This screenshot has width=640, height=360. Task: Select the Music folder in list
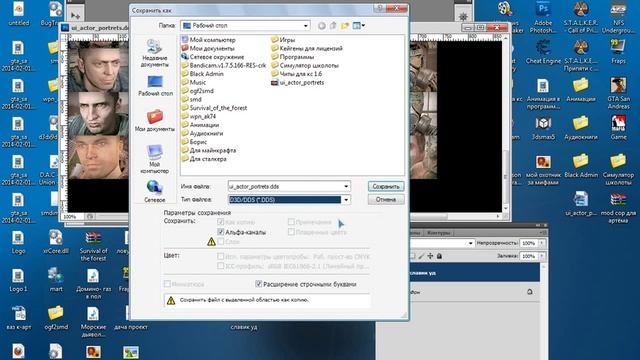point(193,82)
